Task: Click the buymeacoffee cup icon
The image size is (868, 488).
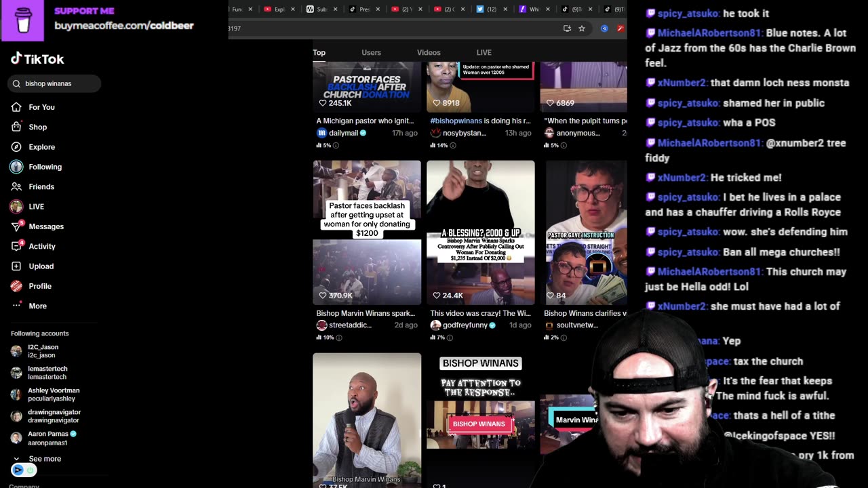Action: pos(22,20)
